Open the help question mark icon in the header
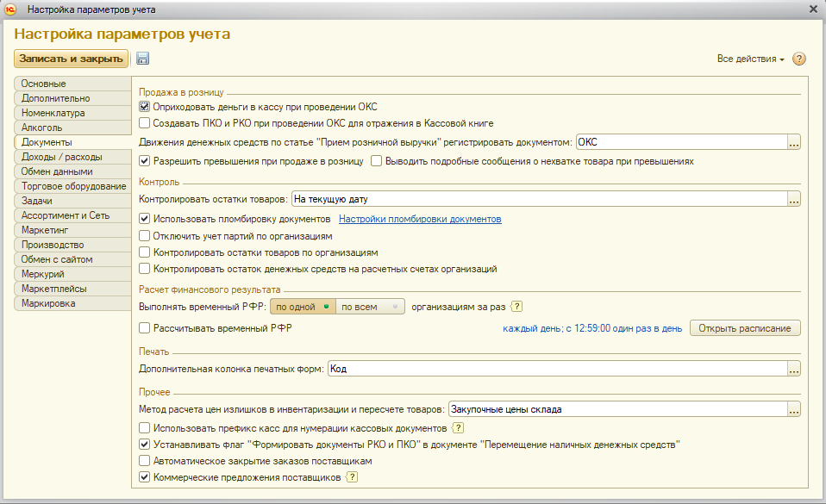 (799, 59)
